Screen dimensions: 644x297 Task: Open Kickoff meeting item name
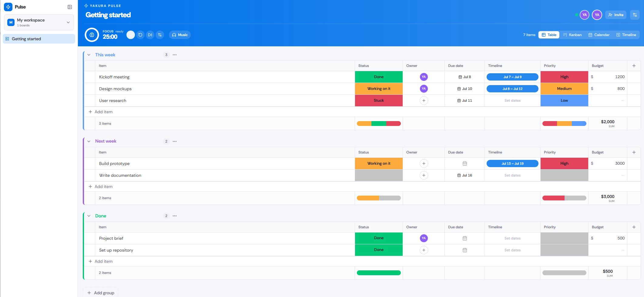(x=114, y=77)
